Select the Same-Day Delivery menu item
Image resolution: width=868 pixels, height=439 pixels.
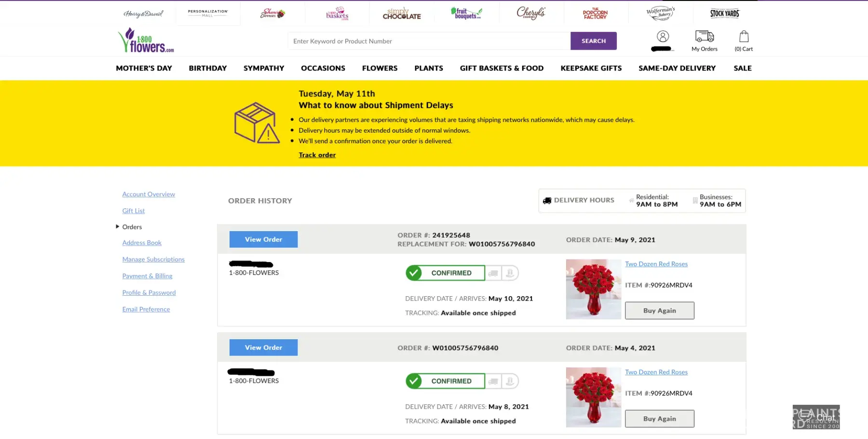(x=677, y=68)
